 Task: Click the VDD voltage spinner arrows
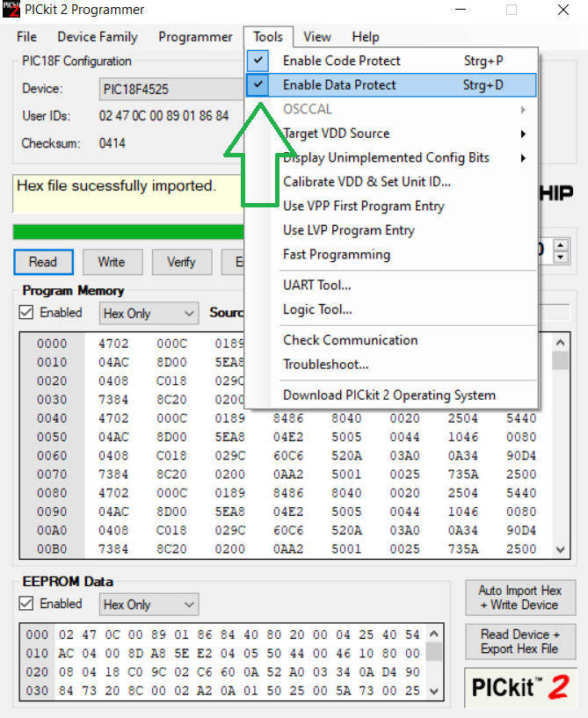pyautogui.click(x=560, y=250)
